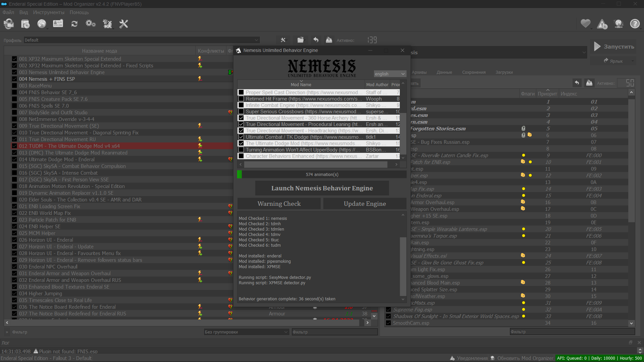
Task: Enable 003 RaceMenu mod checkbox
Action: click(x=14, y=85)
